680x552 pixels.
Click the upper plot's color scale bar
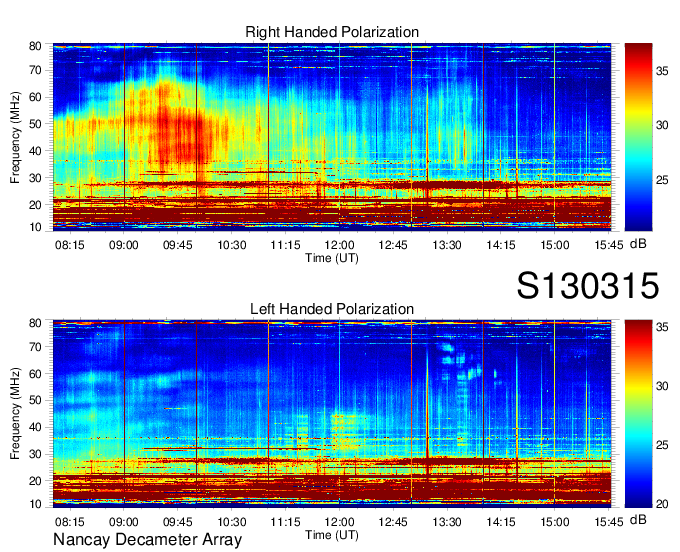coord(638,137)
